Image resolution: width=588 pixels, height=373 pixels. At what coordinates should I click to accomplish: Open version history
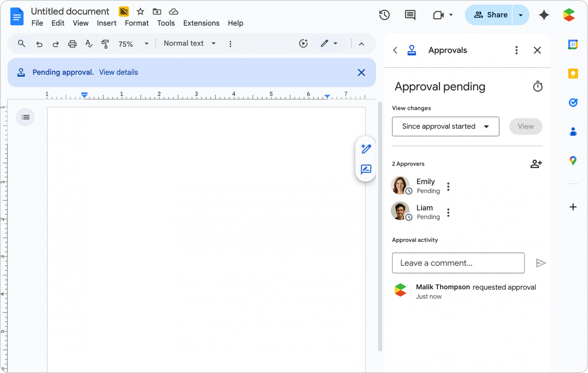[x=384, y=15]
